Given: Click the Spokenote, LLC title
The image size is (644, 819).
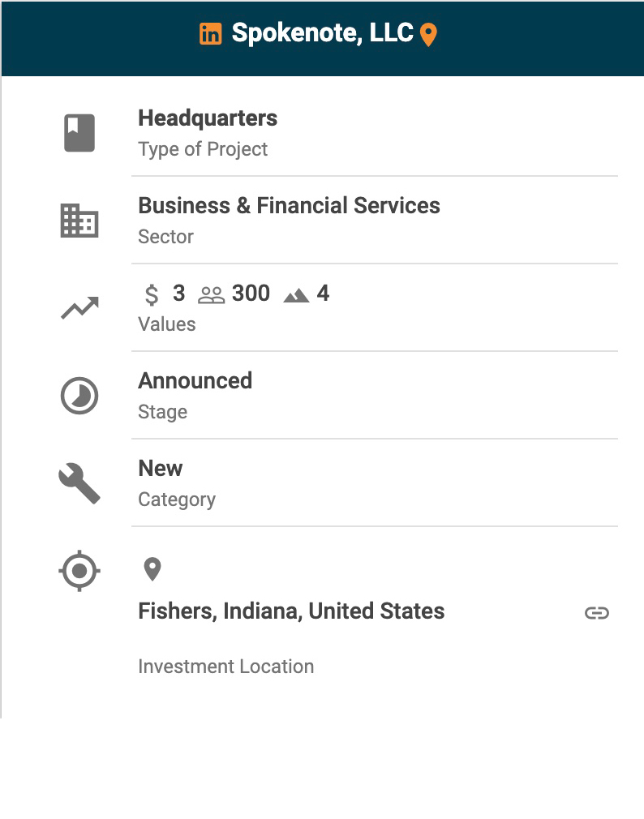Looking at the screenshot, I should [x=322, y=33].
